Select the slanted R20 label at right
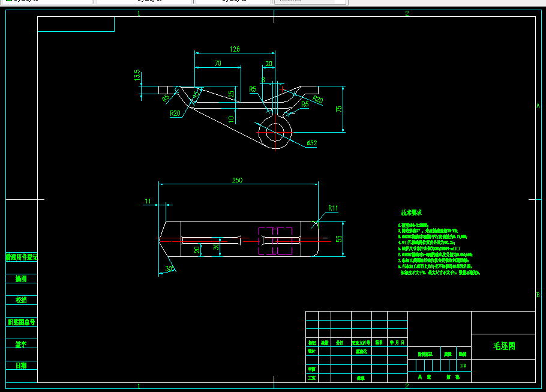The image size is (546, 392). [317, 99]
